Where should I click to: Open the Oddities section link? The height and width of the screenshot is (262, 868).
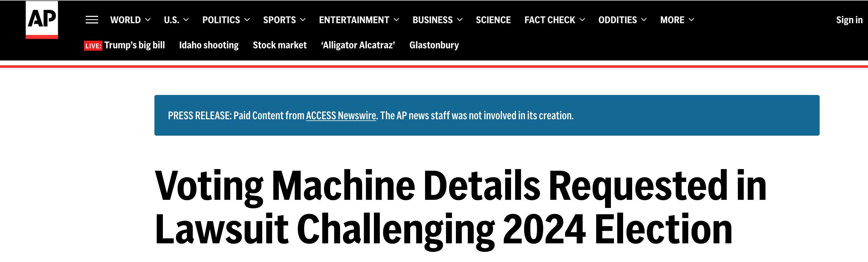(x=618, y=20)
